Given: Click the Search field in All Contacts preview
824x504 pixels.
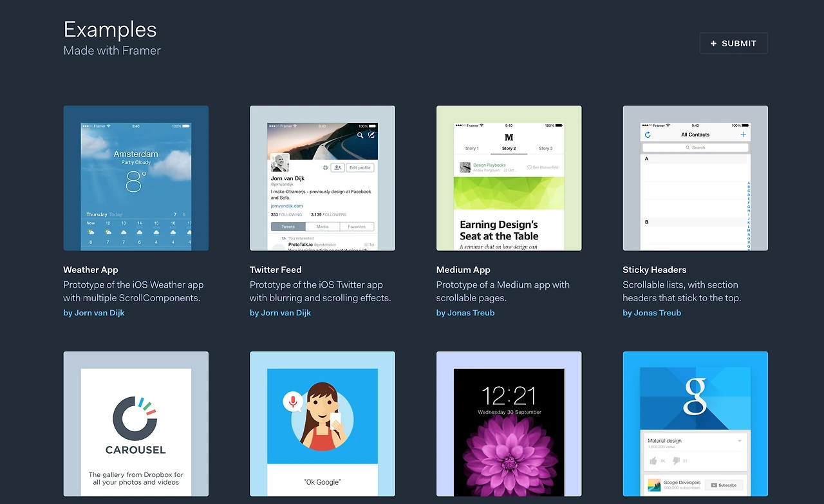Looking at the screenshot, I should click(x=695, y=147).
